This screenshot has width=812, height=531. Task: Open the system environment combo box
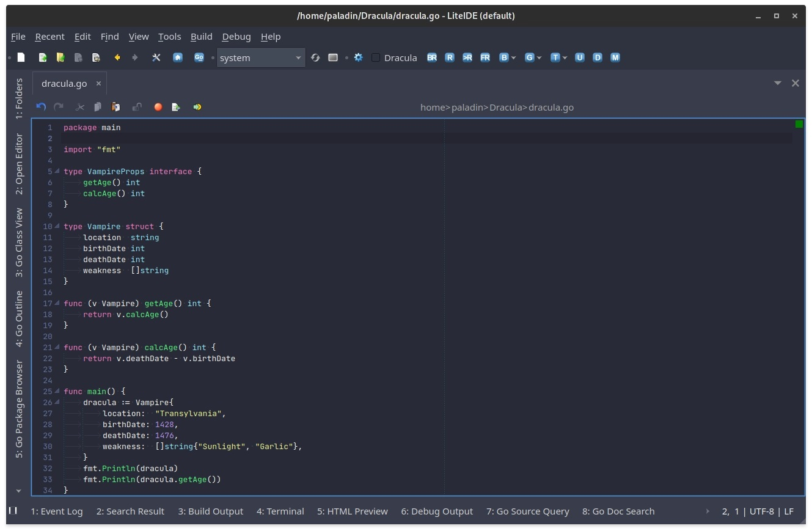tap(261, 57)
